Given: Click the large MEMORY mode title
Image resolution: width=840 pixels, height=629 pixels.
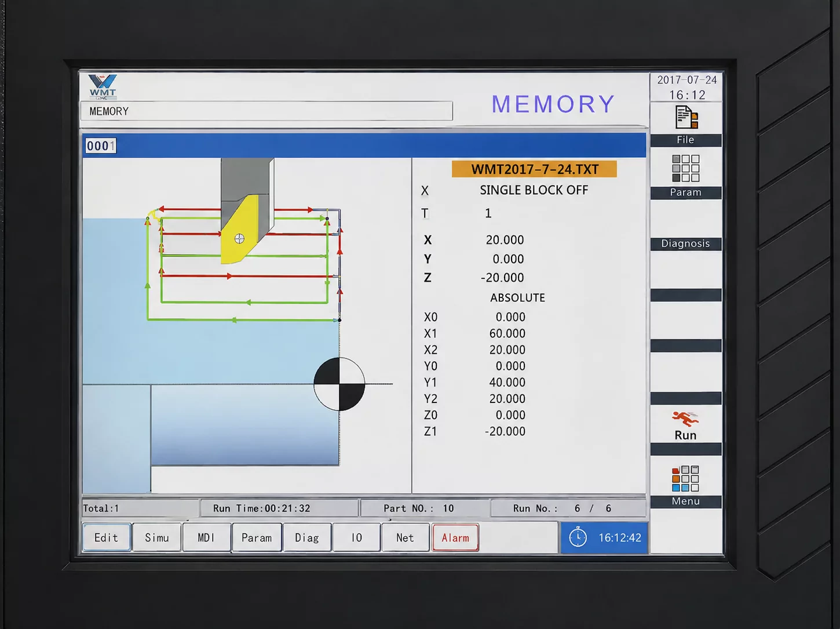Looking at the screenshot, I should pos(553,104).
